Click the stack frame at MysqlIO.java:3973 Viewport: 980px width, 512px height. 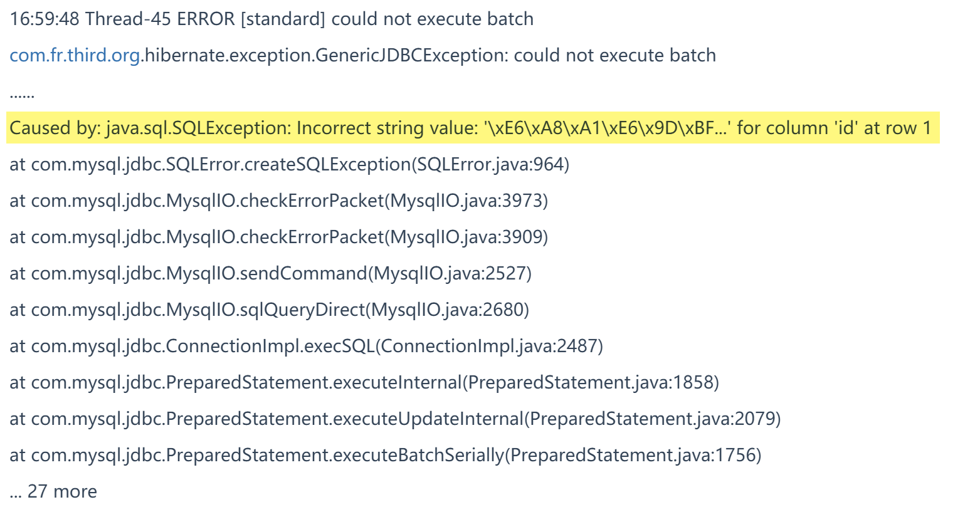click(278, 201)
